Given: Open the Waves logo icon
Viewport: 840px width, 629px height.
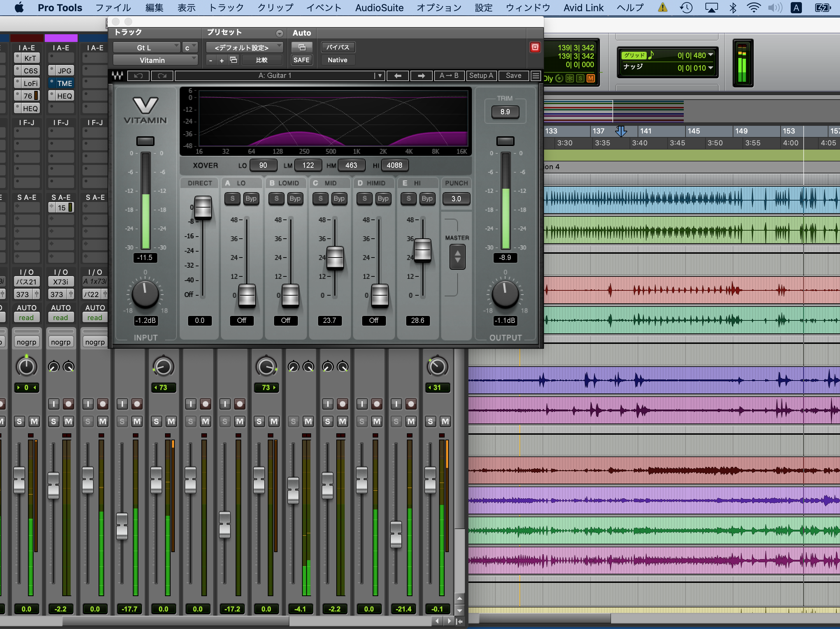Looking at the screenshot, I should coord(118,76).
